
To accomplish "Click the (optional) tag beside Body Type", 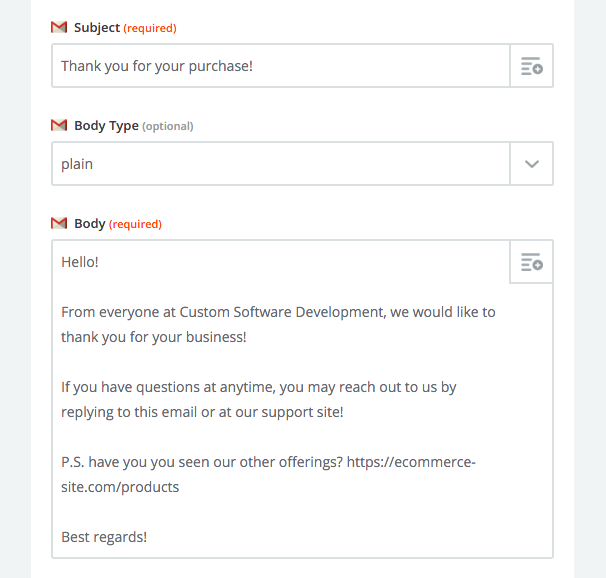I will (168, 126).
